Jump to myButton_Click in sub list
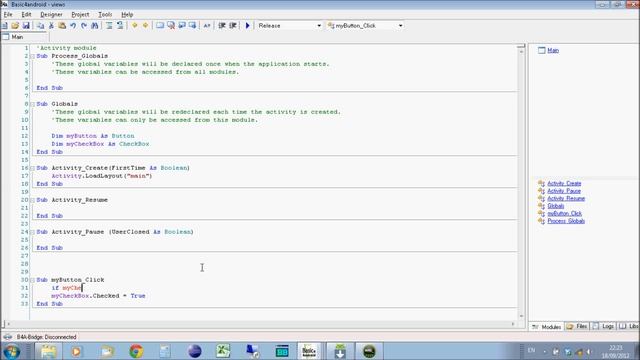 [564, 213]
